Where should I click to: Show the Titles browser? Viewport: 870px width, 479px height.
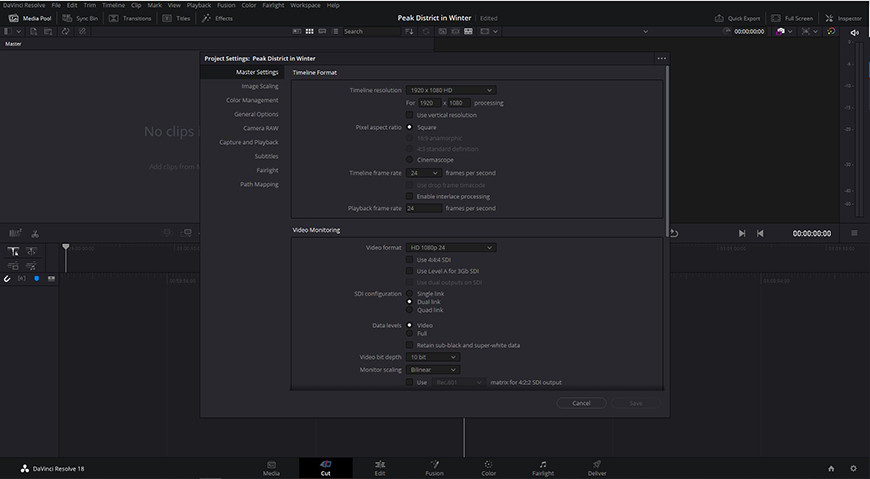[176, 18]
